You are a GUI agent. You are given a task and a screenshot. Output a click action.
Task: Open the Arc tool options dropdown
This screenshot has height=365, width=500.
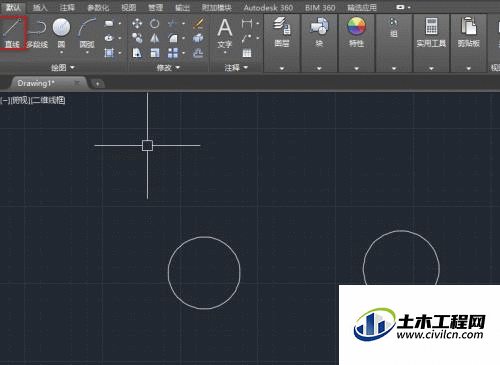click(x=87, y=52)
